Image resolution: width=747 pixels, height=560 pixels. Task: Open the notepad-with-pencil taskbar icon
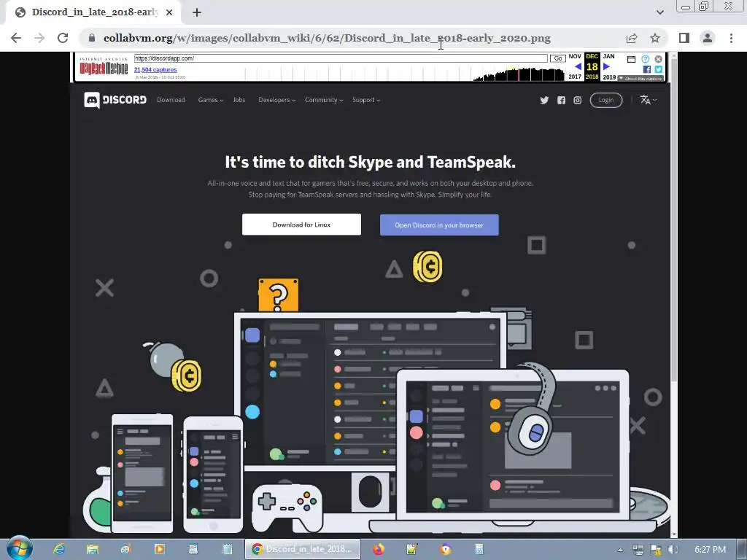pos(412,549)
